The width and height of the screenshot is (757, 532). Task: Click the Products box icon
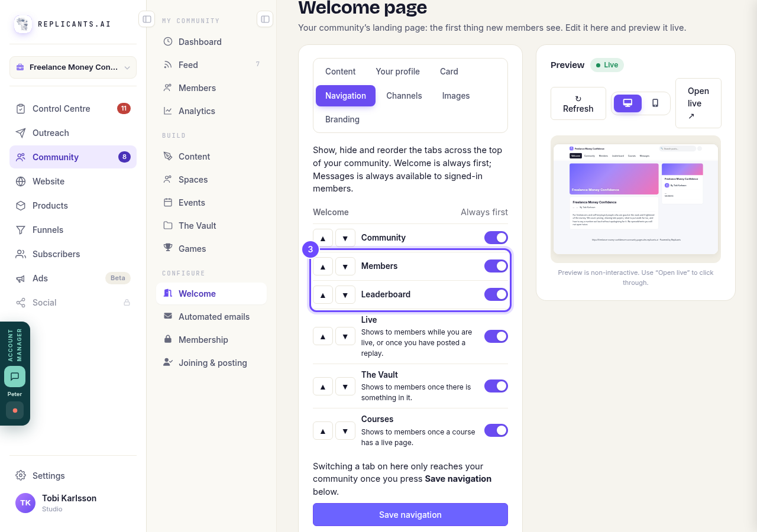click(x=21, y=206)
